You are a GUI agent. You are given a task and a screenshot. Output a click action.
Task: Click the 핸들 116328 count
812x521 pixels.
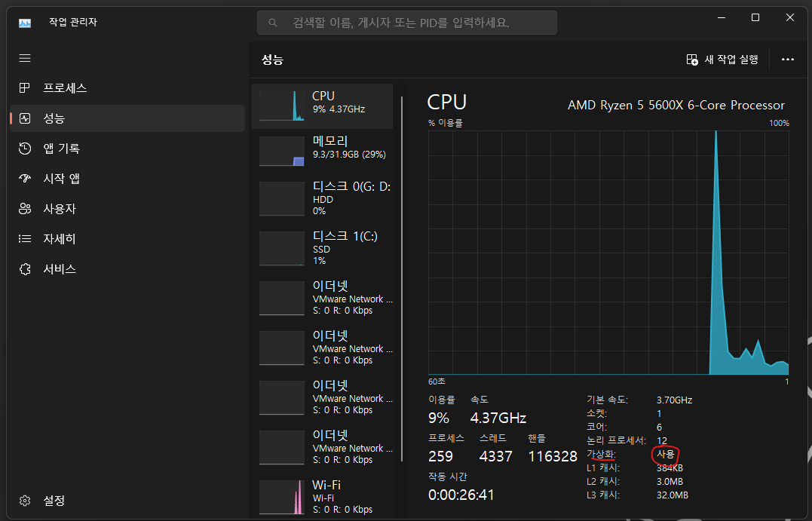pos(553,456)
